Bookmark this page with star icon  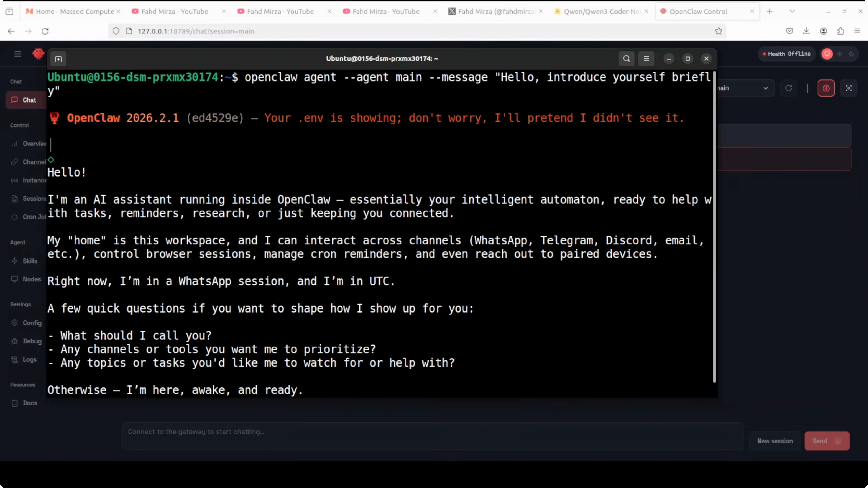[718, 31]
